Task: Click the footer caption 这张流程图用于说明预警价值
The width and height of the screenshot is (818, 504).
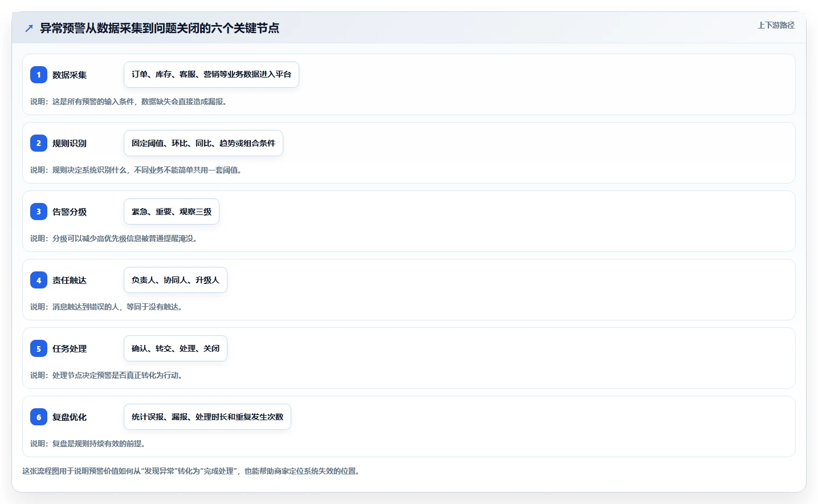Action: click(x=192, y=471)
